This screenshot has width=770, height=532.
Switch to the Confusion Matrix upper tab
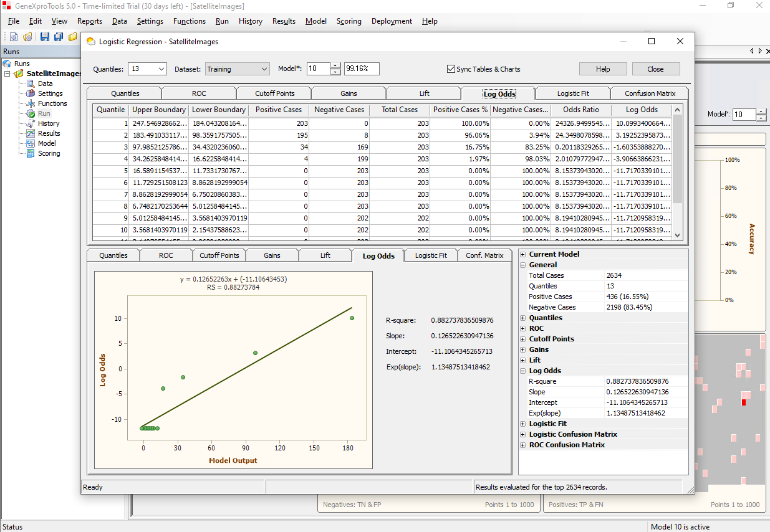click(650, 93)
